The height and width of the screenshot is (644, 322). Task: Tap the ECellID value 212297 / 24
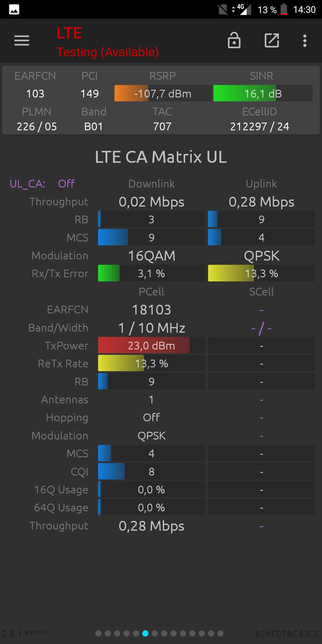tap(260, 126)
